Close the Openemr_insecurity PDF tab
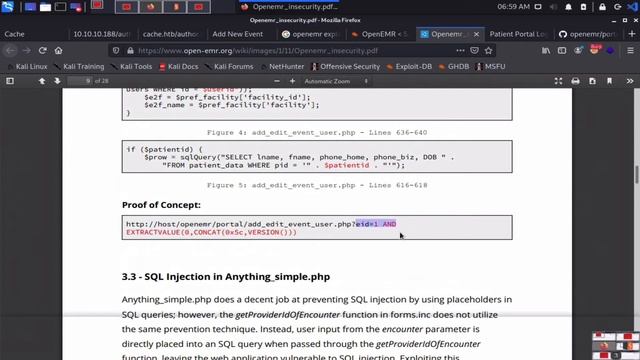 tap(476, 34)
